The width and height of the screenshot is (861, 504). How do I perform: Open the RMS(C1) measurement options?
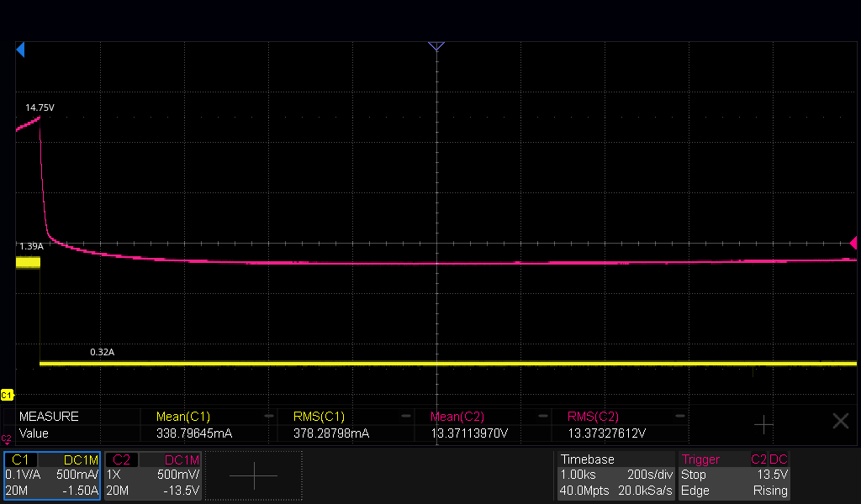point(319,417)
